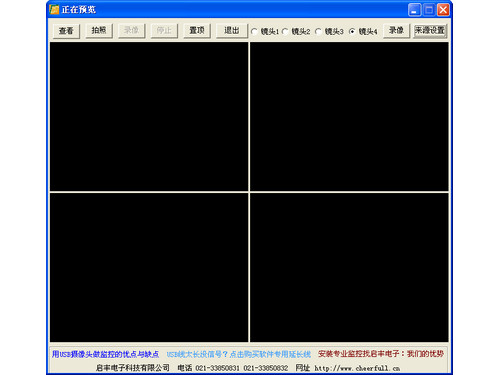Open 来源设置 source settings

tap(430, 31)
